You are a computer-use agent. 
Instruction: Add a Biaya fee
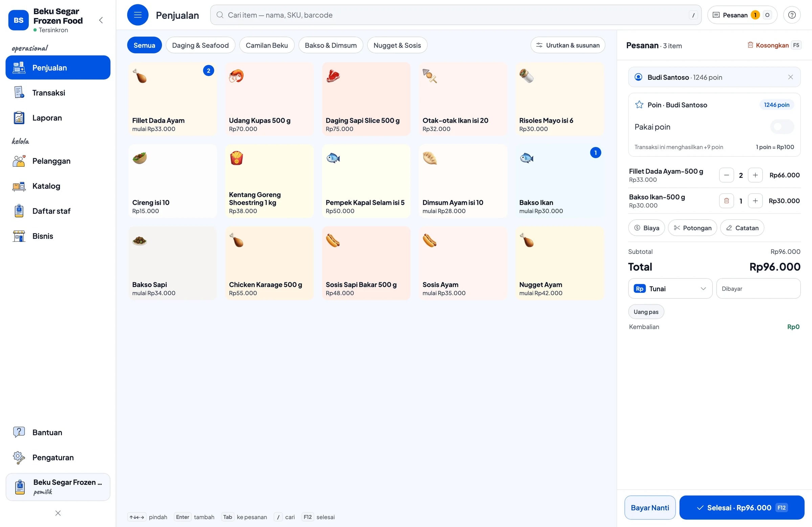point(646,228)
